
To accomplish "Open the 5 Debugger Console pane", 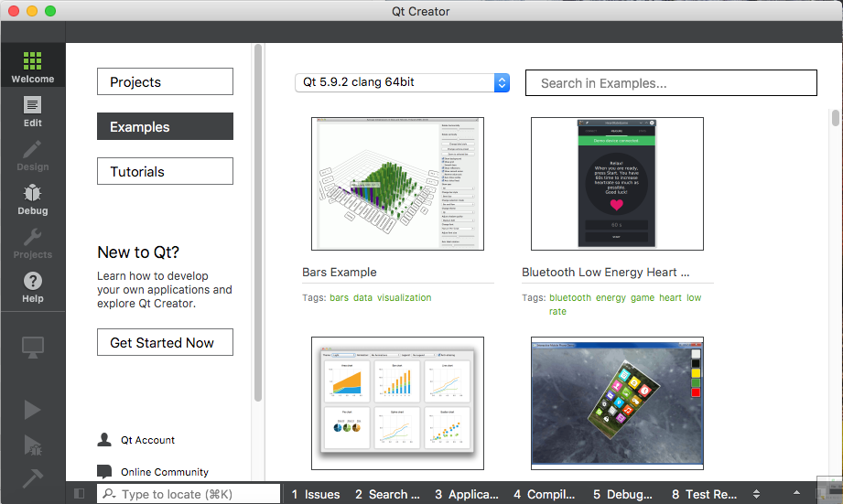I will point(622,494).
